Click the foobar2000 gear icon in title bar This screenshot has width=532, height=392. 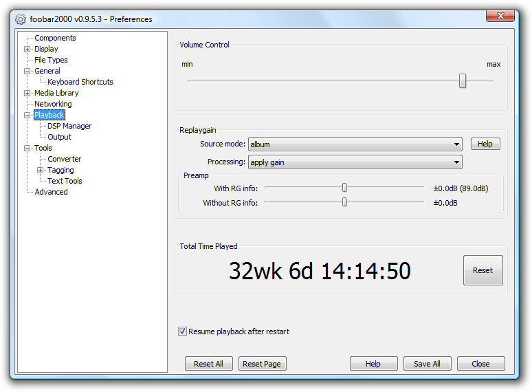coord(21,19)
